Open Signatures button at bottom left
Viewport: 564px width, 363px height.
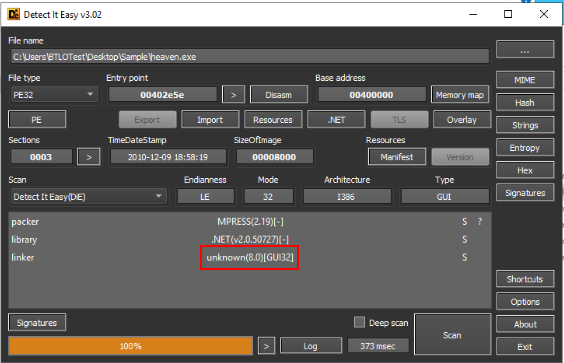(37, 323)
